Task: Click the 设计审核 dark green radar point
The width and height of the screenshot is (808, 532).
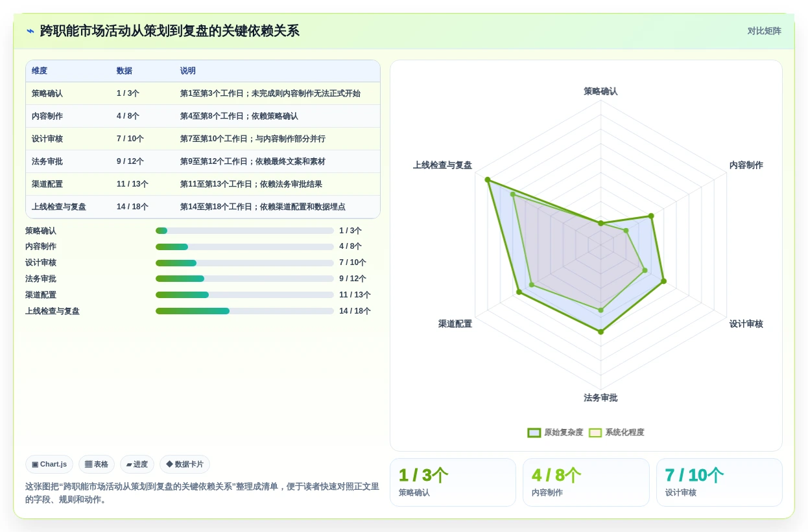Action: (x=663, y=281)
